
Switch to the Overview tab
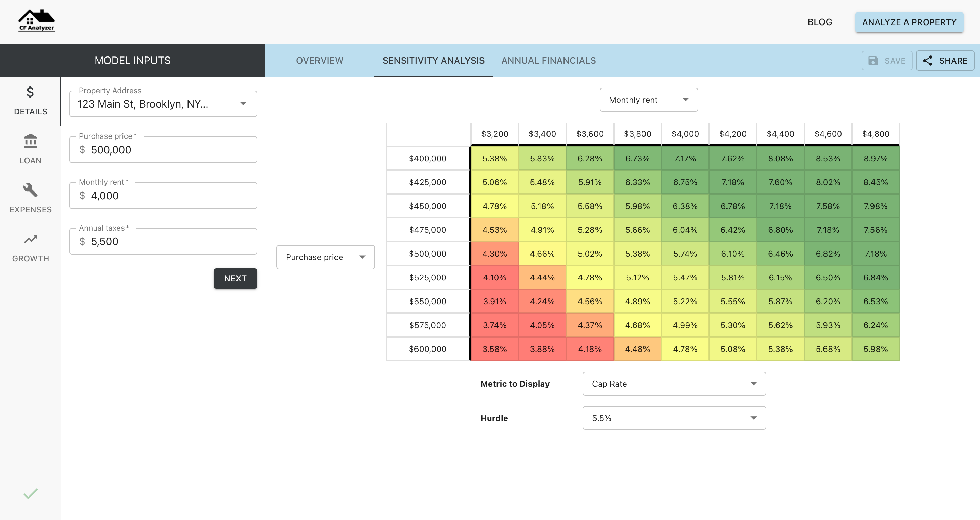319,61
